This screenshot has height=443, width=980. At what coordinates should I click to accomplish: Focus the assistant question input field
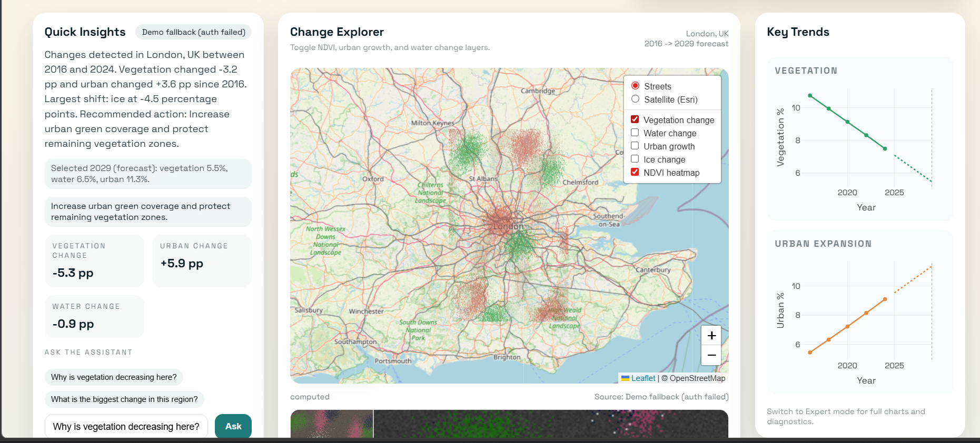pyautogui.click(x=126, y=426)
